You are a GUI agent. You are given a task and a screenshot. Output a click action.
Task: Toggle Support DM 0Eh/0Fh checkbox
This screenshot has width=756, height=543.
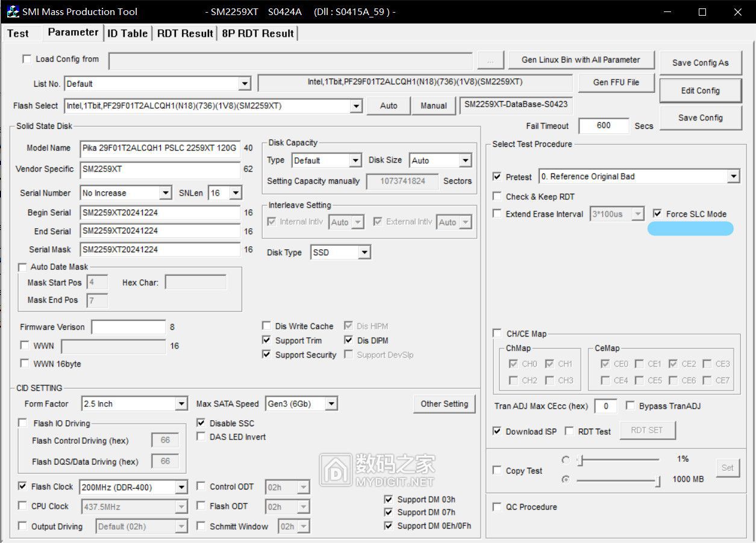(x=389, y=526)
